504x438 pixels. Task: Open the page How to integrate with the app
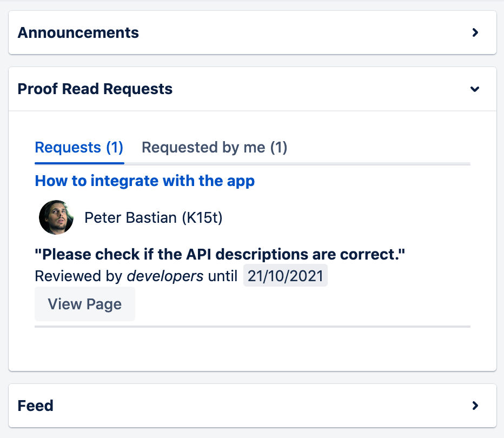coord(144,181)
